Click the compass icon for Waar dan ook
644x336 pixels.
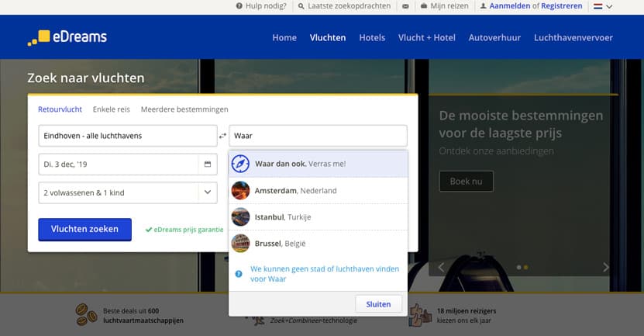(240, 164)
